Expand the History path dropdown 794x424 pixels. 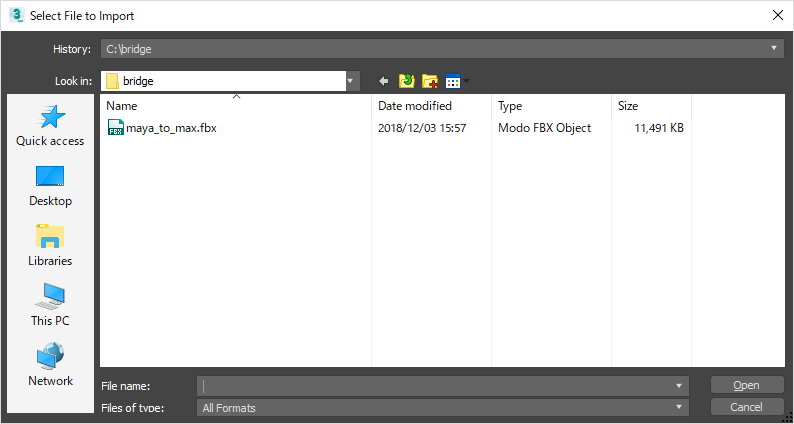[776, 48]
